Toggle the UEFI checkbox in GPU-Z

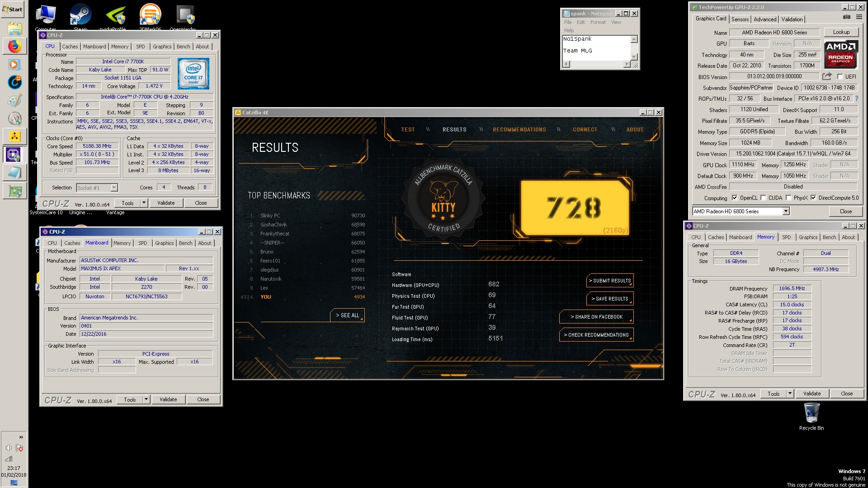tap(840, 77)
